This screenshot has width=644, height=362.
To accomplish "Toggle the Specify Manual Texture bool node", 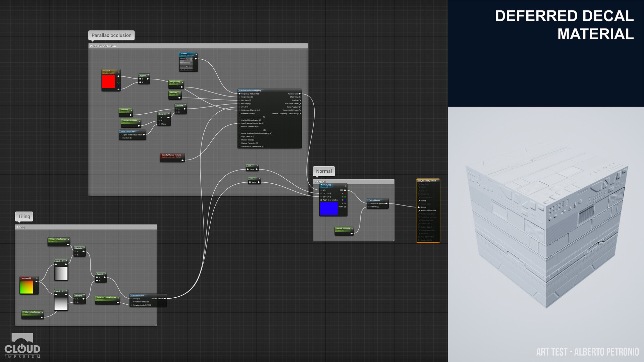I will click(171, 156).
